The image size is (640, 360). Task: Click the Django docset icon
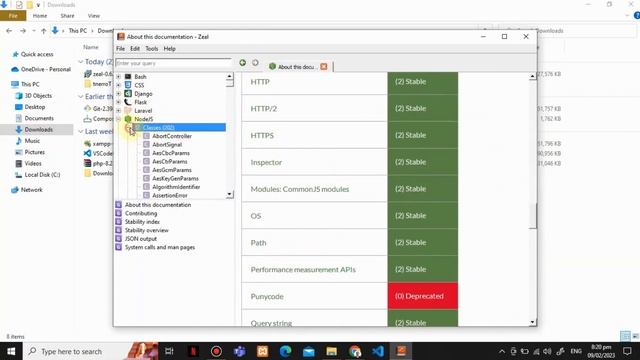(128, 93)
